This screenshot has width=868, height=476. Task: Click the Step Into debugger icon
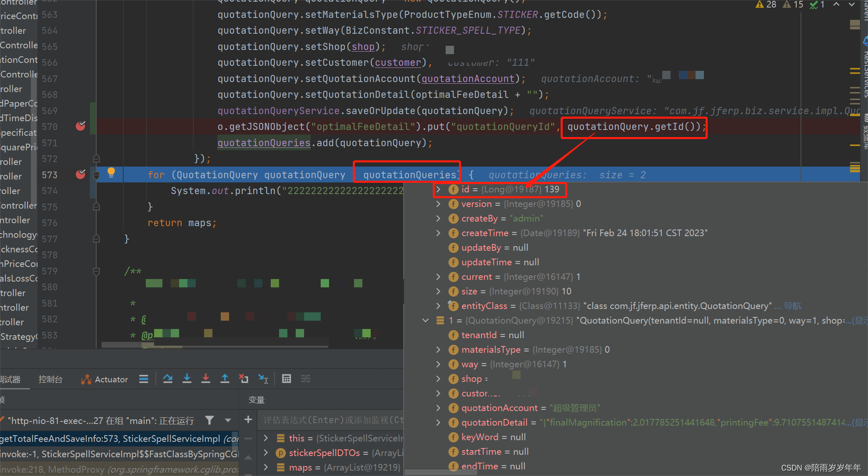tap(187, 379)
